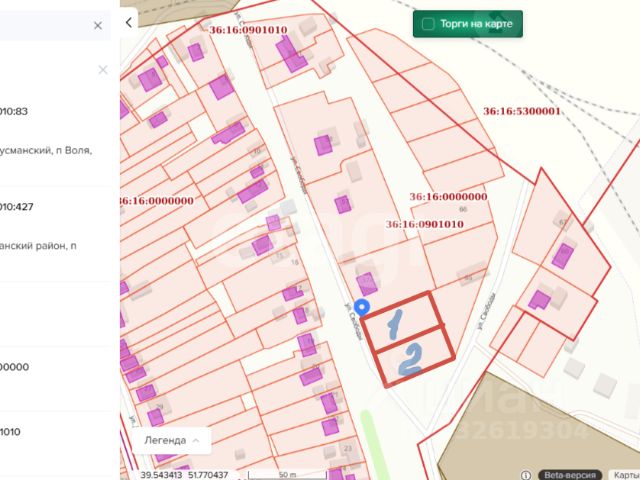
Task: Open the Карты layer selector
Action: [624, 476]
